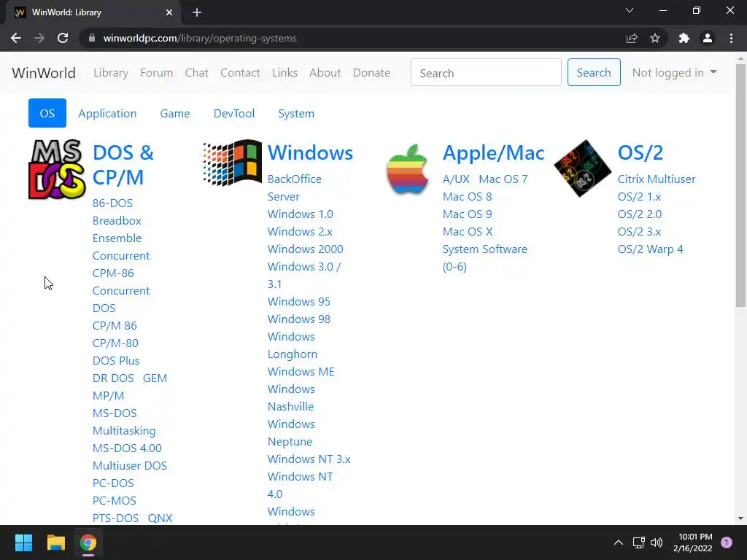Image resolution: width=747 pixels, height=560 pixels.
Task: Click the network icon in system tray
Action: tap(638, 542)
